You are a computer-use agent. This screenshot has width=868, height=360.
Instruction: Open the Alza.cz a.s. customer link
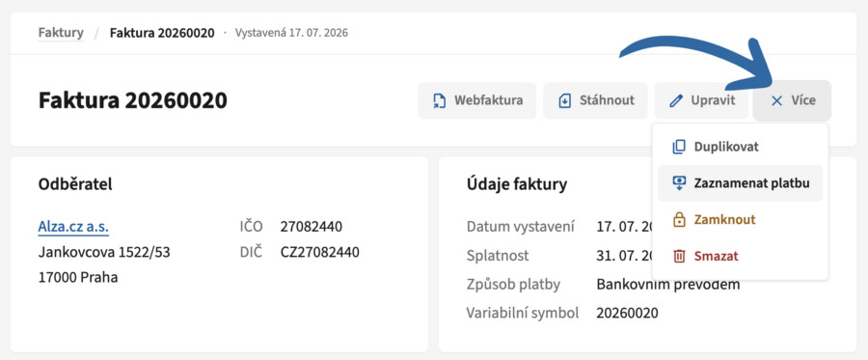coord(73,227)
